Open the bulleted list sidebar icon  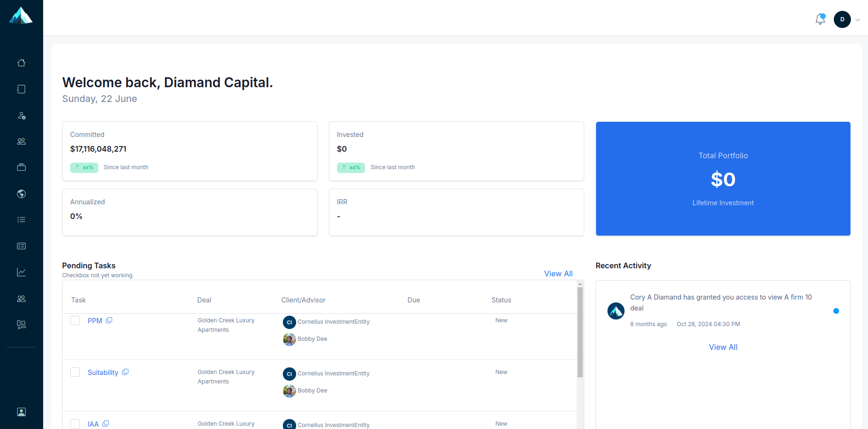[21, 219]
